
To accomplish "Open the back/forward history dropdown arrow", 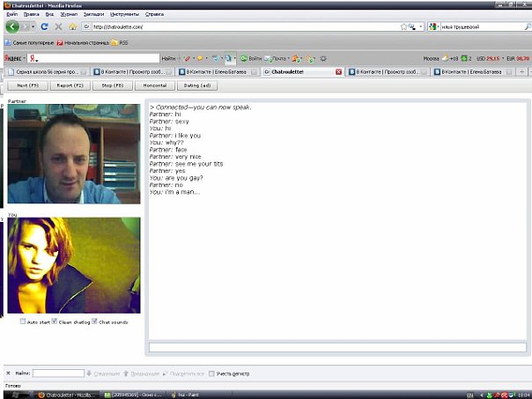I will coord(33,26).
